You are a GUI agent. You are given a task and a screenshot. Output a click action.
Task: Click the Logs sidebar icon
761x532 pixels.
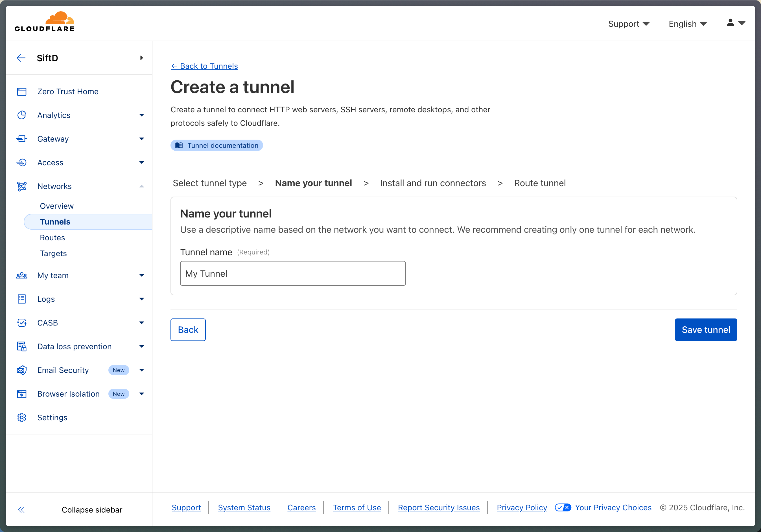(x=21, y=299)
